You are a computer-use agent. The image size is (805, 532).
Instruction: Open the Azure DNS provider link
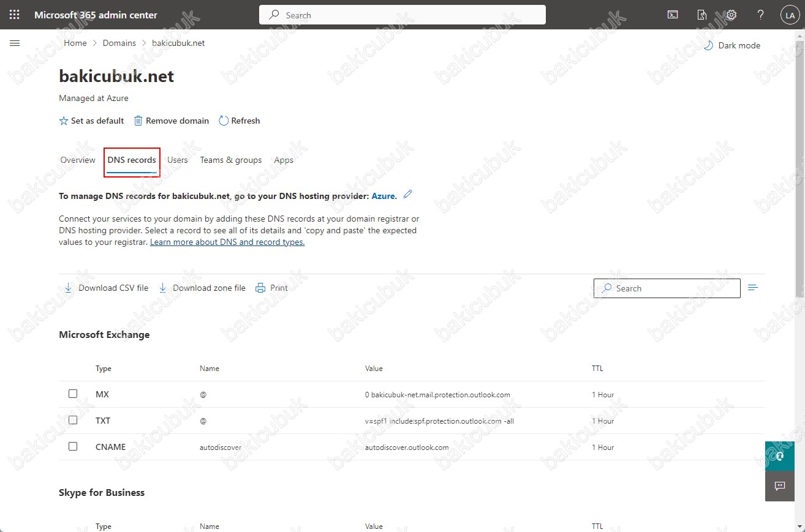(x=384, y=196)
